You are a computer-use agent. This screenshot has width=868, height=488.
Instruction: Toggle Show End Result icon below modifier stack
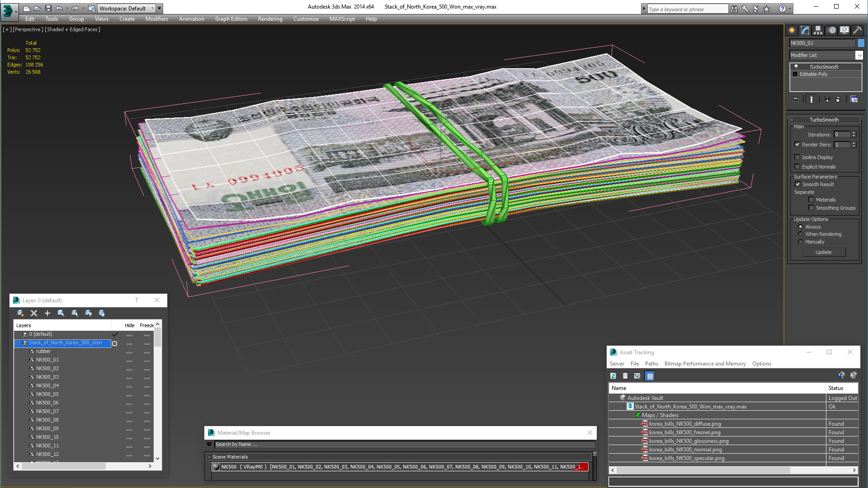(x=811, y=99)
